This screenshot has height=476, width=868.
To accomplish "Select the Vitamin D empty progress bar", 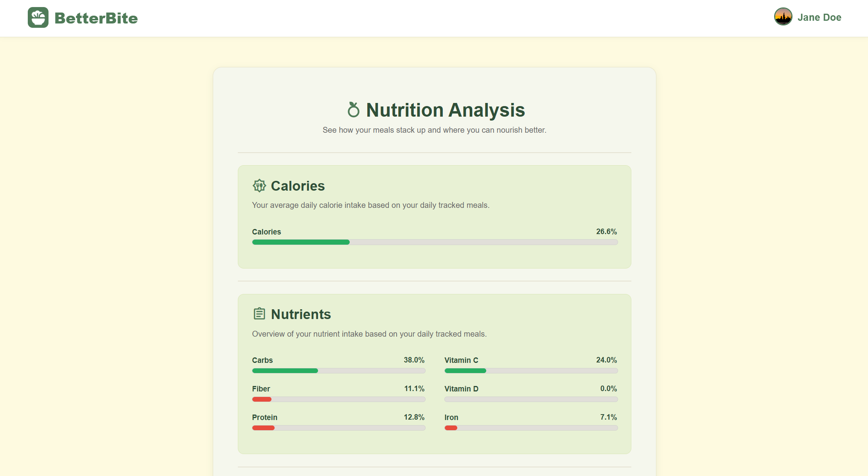I will (530, 399).
